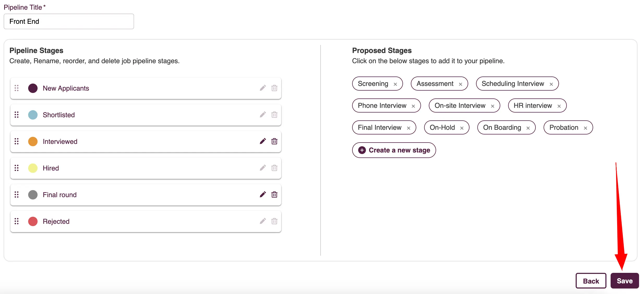Viewport: 644px width, 294px height.
Task: Select drag handle beside Hired stage
Action: click(16, 168)
